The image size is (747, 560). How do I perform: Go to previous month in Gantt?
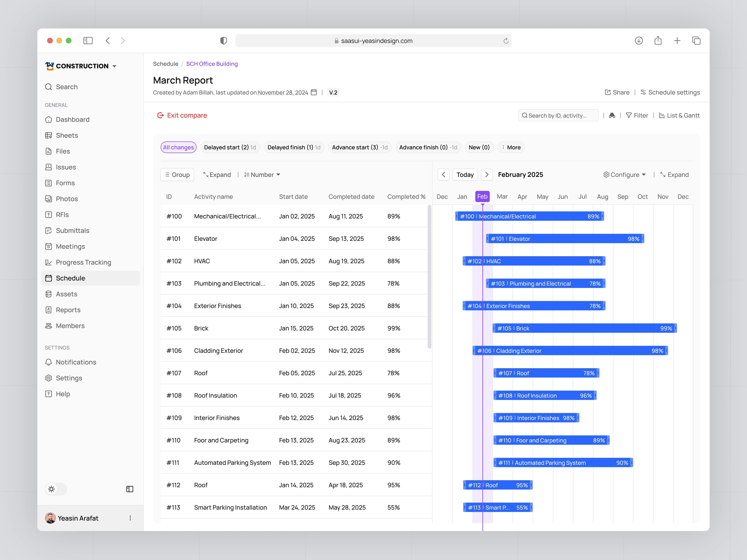tap(443, 175)
